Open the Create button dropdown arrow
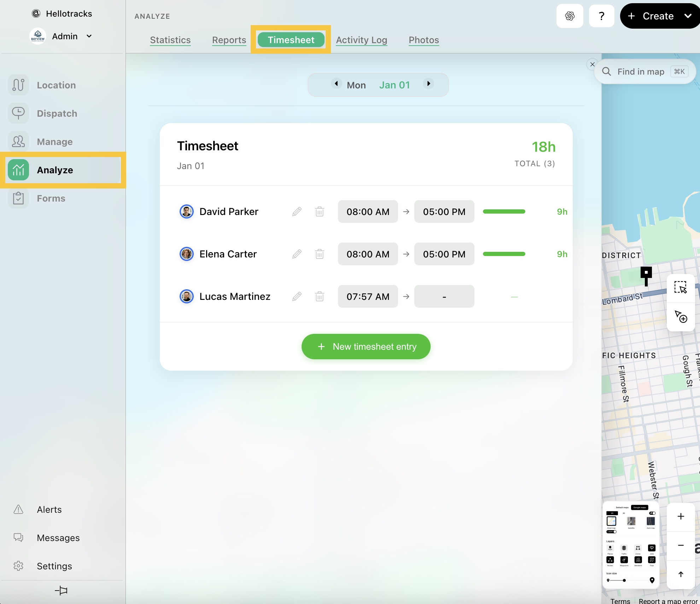Viewport: 700px width, 604px height. [688, 16]
